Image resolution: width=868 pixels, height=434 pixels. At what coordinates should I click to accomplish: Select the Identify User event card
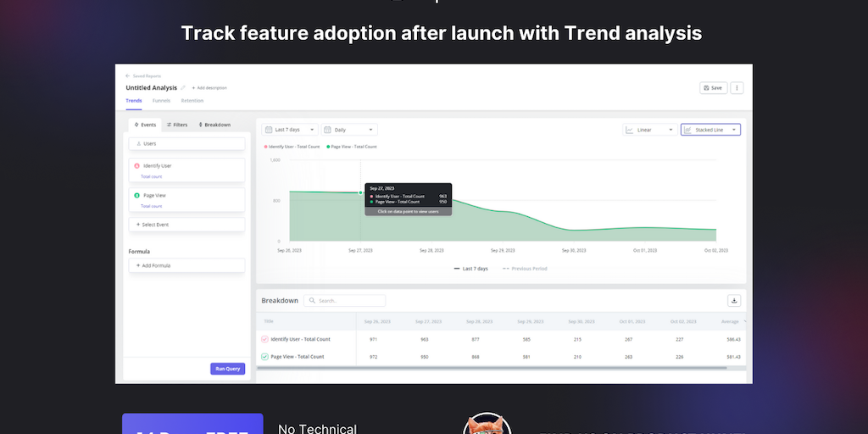coord(186,170)
